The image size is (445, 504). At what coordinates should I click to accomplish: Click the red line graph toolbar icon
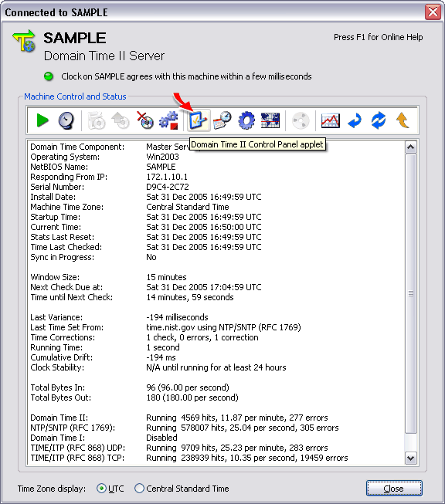[x=331, y=120]
